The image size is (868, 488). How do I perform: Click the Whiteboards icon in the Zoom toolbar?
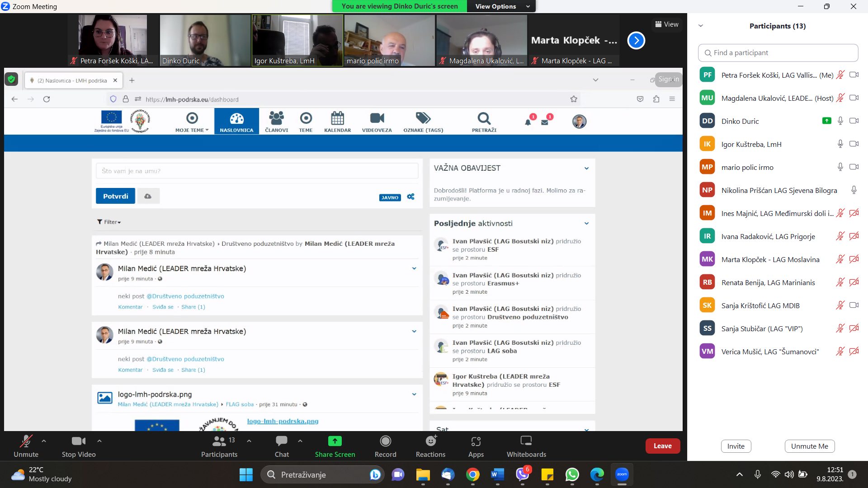pyautogui.click(x=526, y=441)
